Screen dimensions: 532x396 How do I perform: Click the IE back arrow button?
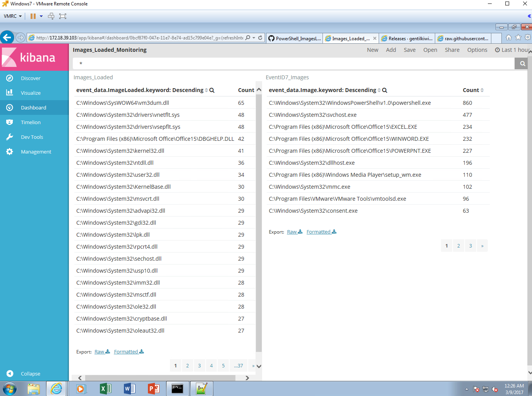(7, 38)
